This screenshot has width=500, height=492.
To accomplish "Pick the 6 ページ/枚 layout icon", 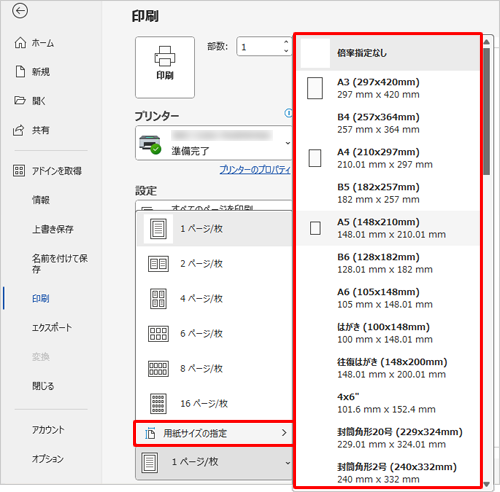I will click(158, 334).
